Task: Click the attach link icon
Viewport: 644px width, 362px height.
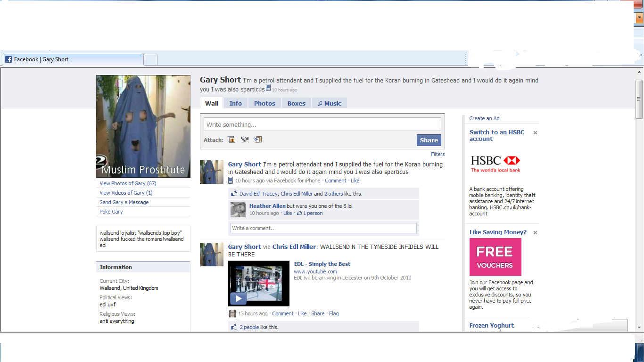Action: 258,140
